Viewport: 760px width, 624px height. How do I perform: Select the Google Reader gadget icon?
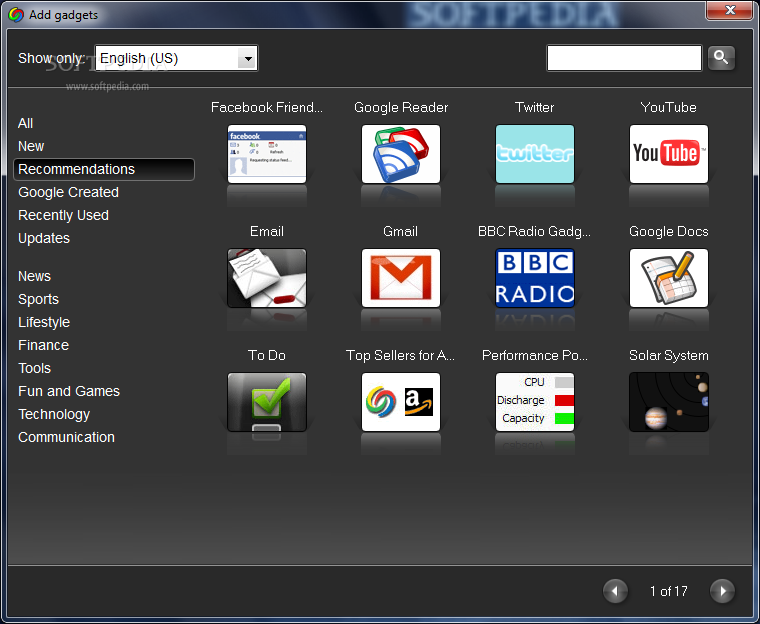tap(401, 154)
